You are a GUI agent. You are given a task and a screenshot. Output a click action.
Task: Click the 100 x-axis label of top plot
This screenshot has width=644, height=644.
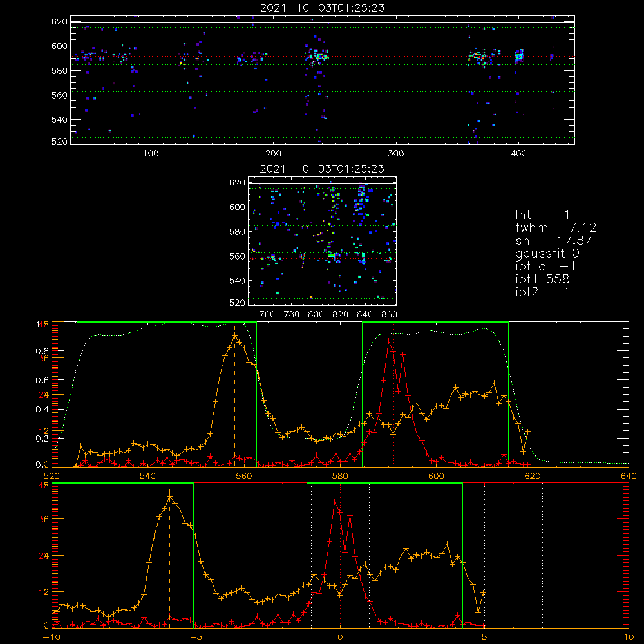[x=151, y=154]
